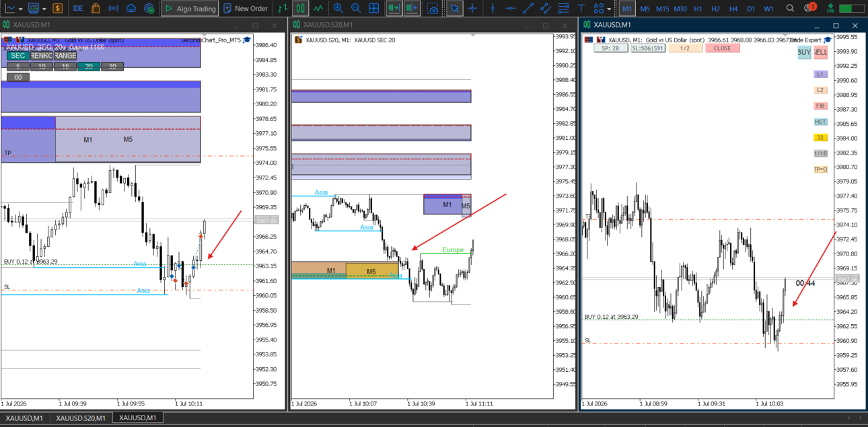
Task: Select M15 timeframe in toolbar
Action: coord(663,9)
